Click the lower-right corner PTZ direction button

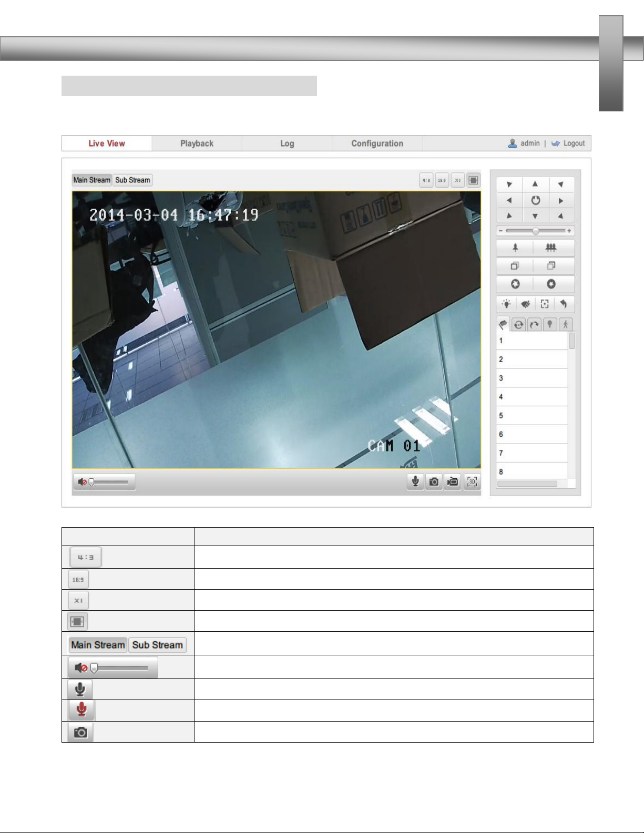561,216
